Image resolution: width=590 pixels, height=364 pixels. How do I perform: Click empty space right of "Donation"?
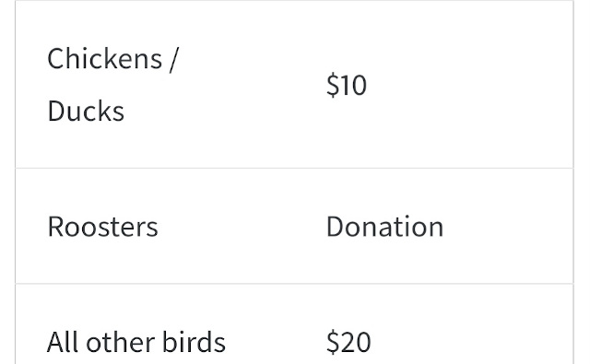[x=508, y=227]
